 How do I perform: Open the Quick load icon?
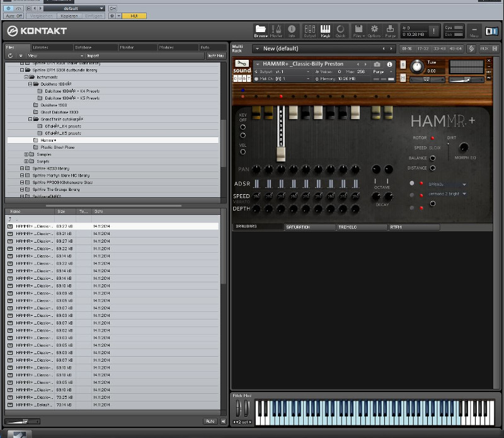pos(340,31)
